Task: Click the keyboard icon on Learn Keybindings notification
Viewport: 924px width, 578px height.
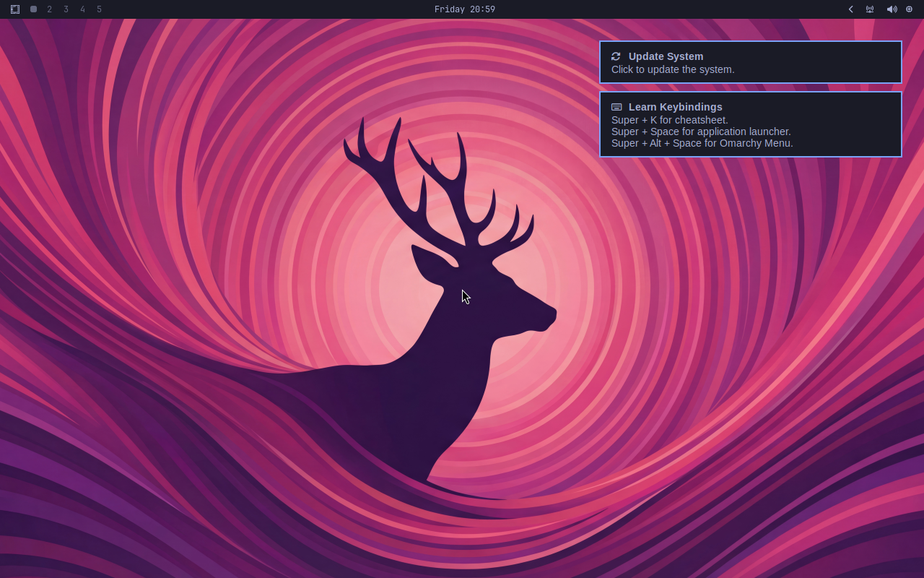Action: pos(616,107)
